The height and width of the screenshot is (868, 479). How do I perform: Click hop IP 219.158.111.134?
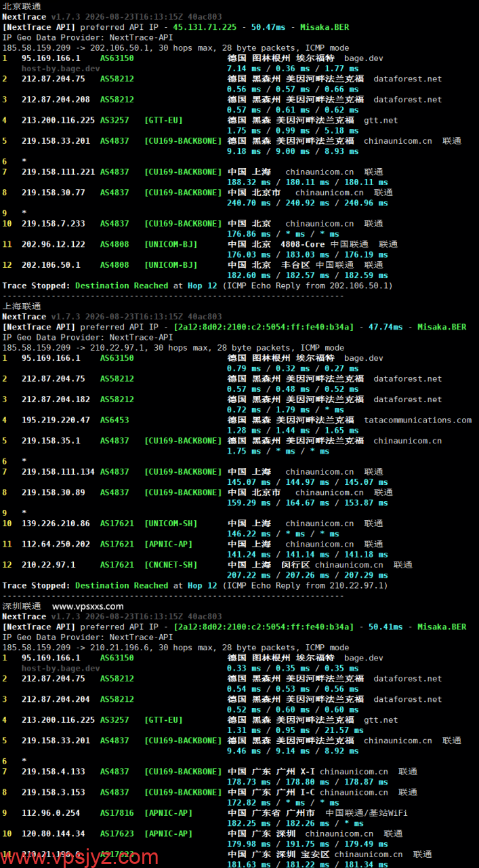click(x=58, y=472)
